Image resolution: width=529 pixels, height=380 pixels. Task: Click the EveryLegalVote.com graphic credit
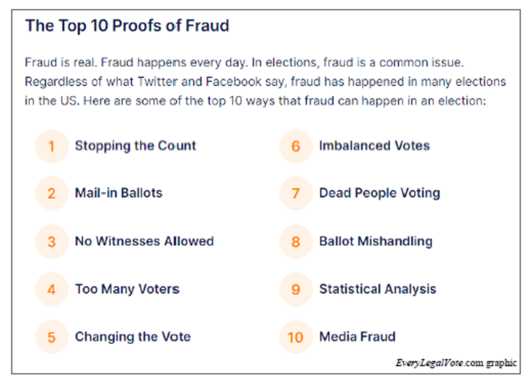coord(456,363)
